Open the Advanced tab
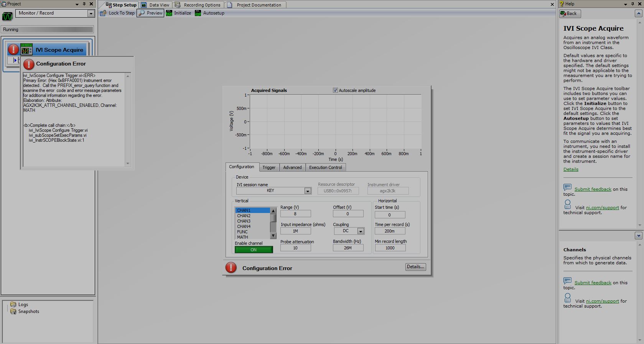The image size is (644, 344). [292, 167]
